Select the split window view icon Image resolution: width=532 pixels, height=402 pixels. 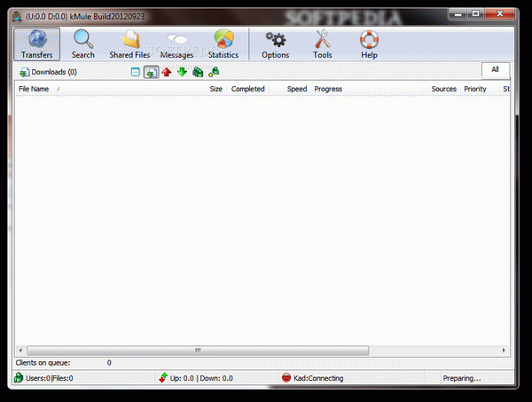click(136, 72)
